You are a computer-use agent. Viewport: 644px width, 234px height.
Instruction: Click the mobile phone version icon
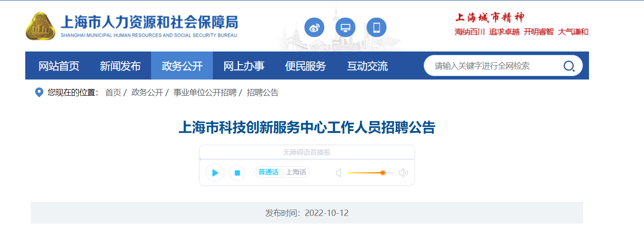click(x=377, y=28)
